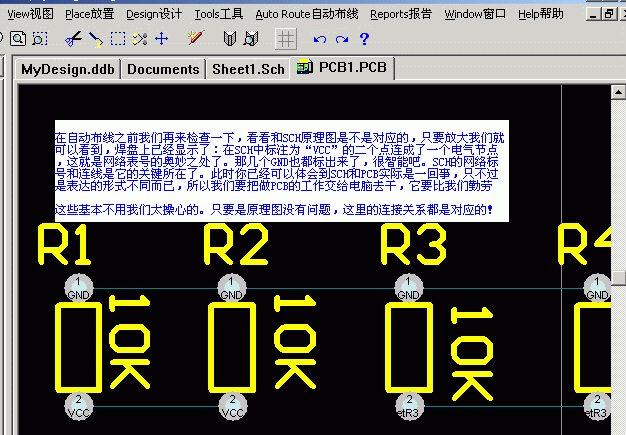This screenshot has width=626, height=435.
Task: Select the zoom-to-area dashed magnifier icon
Action: click(x=39, y=38)
